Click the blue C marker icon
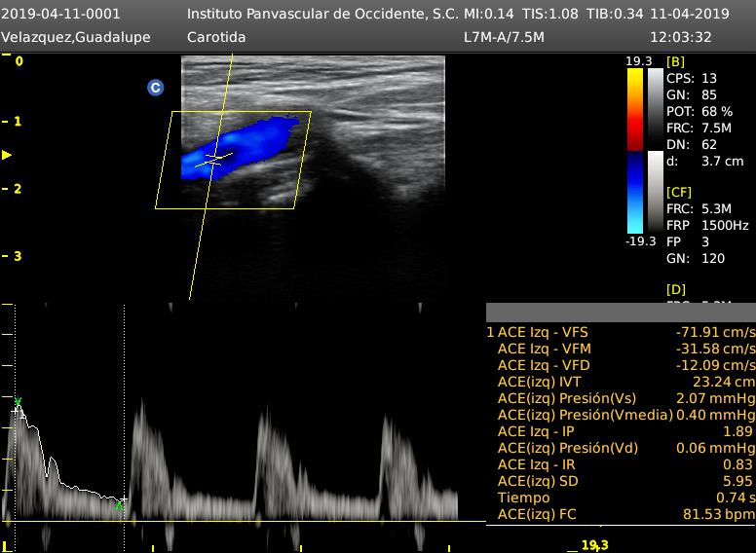This screenshot has height=553, width=756. pos(155,88)
